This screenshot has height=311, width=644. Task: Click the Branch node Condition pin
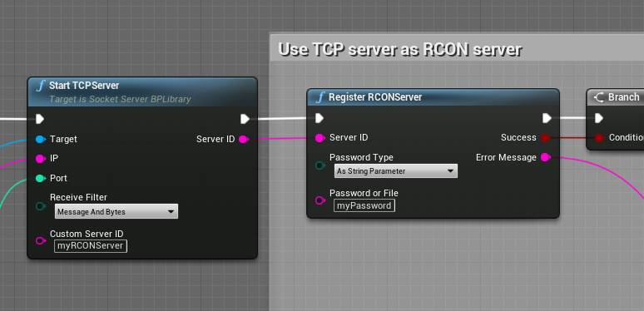[x=599, y=137]
